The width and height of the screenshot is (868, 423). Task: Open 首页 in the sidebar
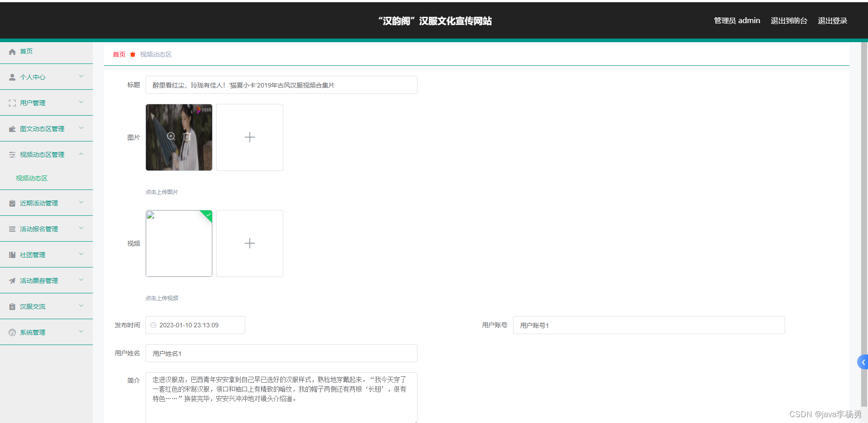pos(46,52)
